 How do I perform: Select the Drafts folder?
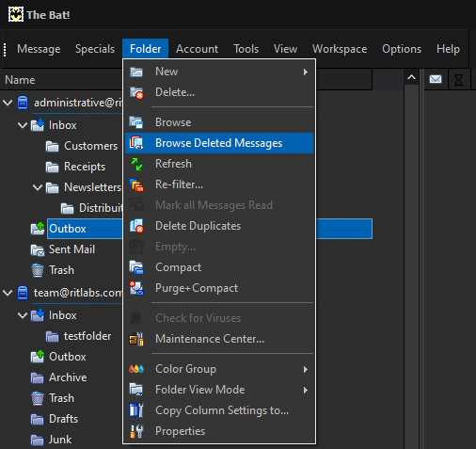(x=63, y=419)
